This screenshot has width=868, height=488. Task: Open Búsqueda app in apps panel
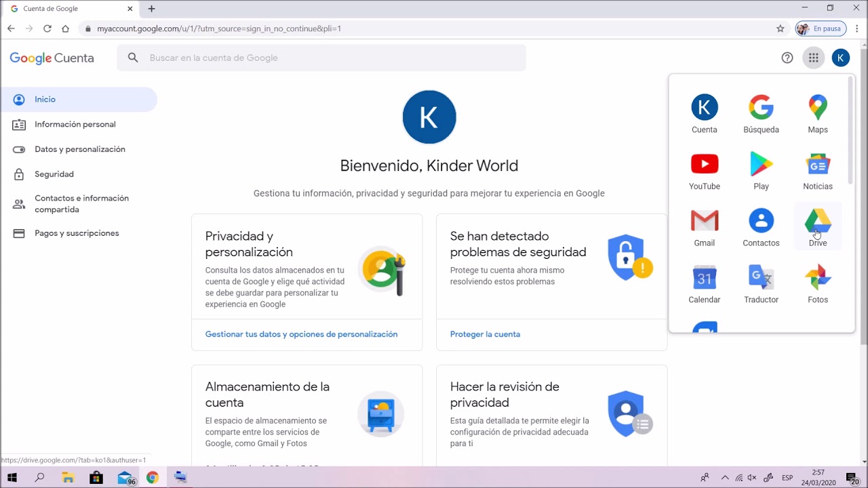tap(761, 114)
